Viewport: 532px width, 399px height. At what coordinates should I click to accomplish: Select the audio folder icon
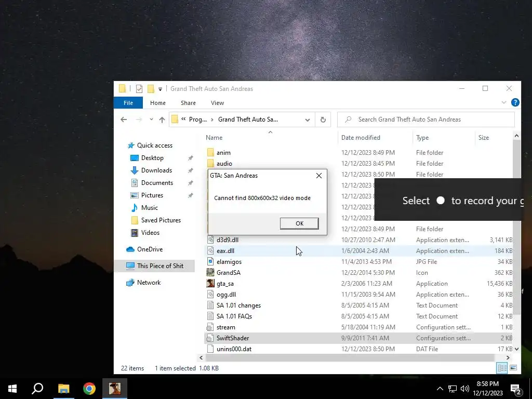click(x=210, y=164)
